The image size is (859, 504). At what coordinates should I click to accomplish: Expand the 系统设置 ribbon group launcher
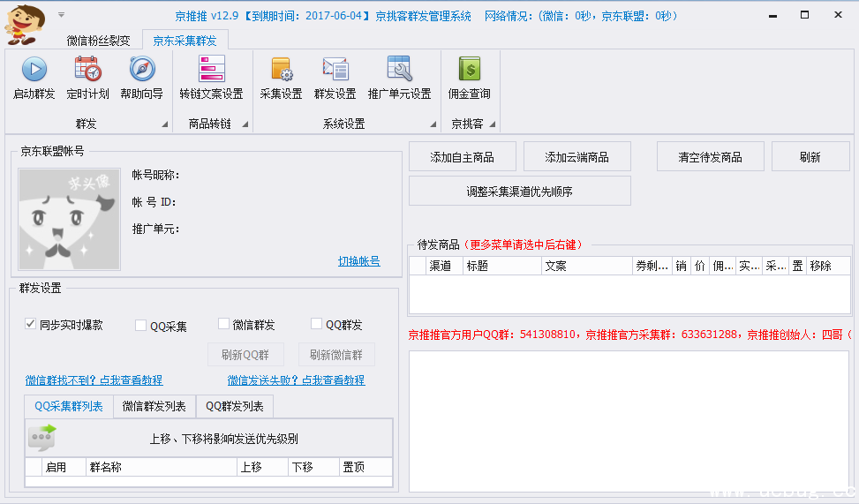433,124
